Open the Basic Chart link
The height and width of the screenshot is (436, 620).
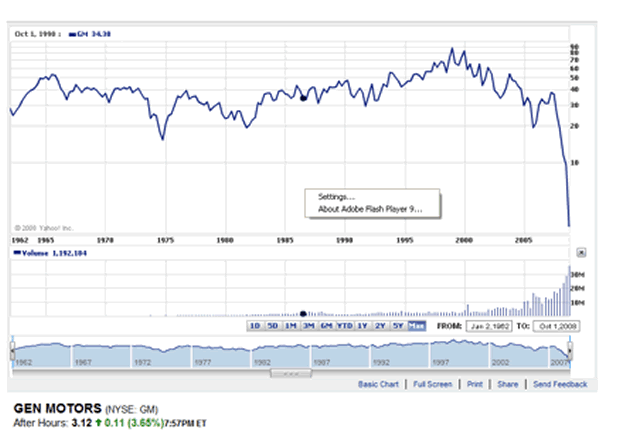tap(378, 384)
